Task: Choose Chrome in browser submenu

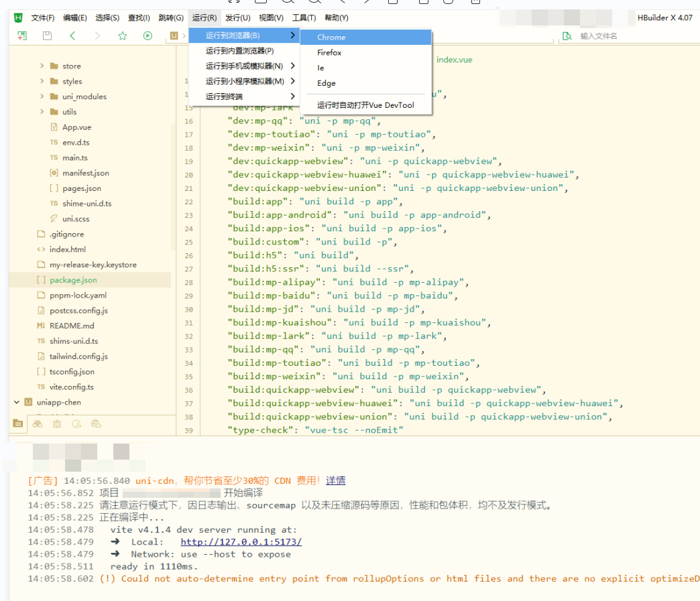Action: click(365, 38)
